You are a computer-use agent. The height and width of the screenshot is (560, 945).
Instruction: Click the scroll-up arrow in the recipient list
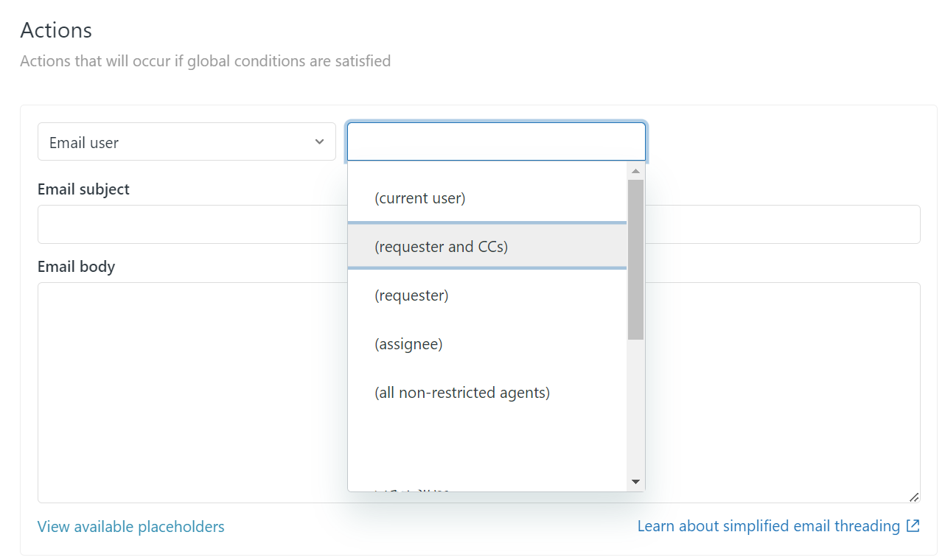635,170
